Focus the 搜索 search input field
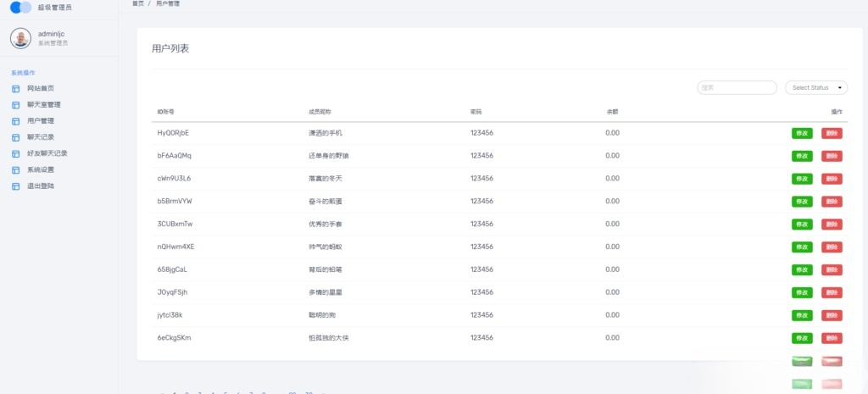The width and height of the screenshot is (868, 394). coord(737,87)
